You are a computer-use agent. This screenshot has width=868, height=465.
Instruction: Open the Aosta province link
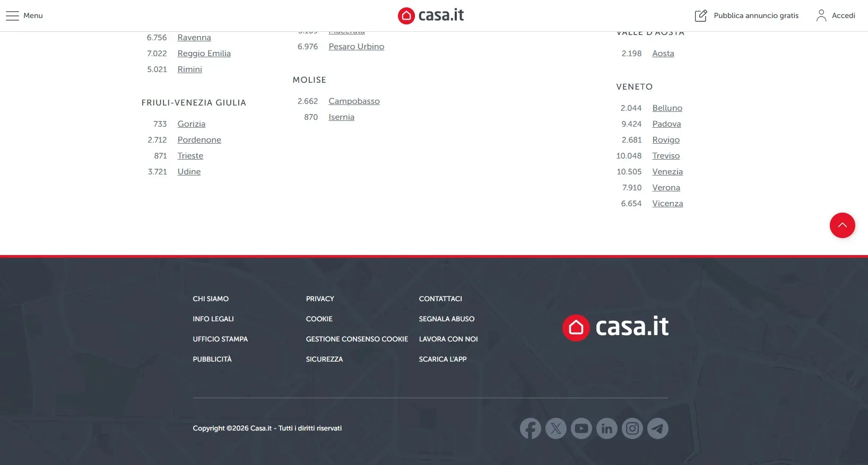click(663, 54)
